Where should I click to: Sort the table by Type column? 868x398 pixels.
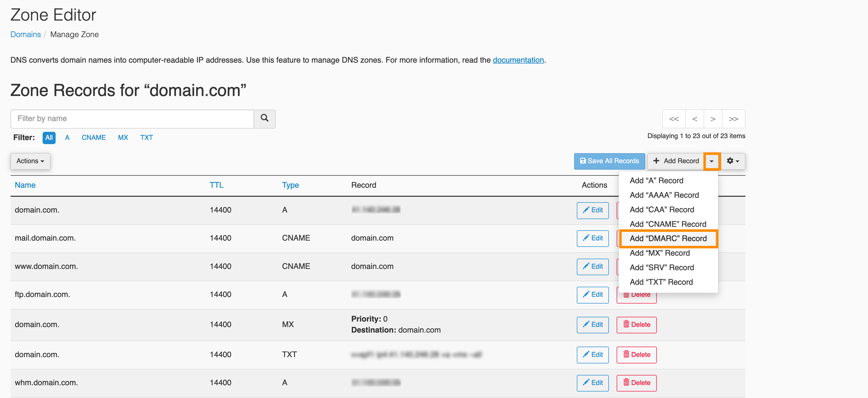[290, 185]
